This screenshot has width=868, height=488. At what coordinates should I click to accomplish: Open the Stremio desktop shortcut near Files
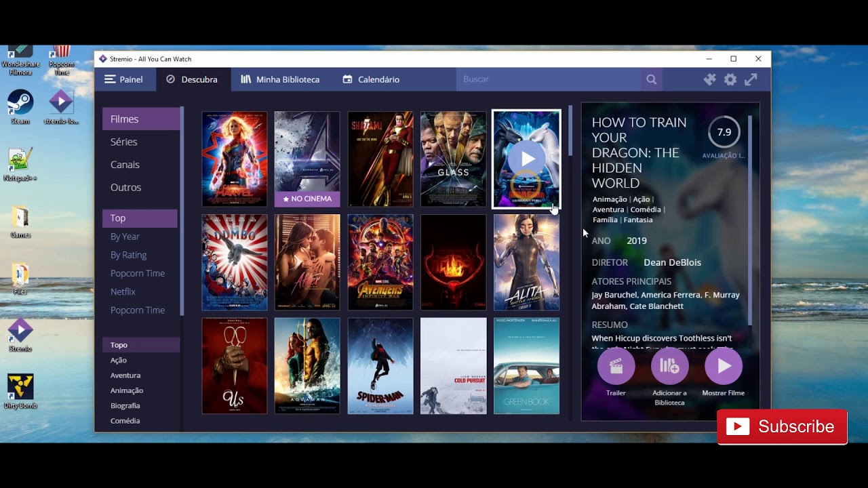click(x=20, y=335)
